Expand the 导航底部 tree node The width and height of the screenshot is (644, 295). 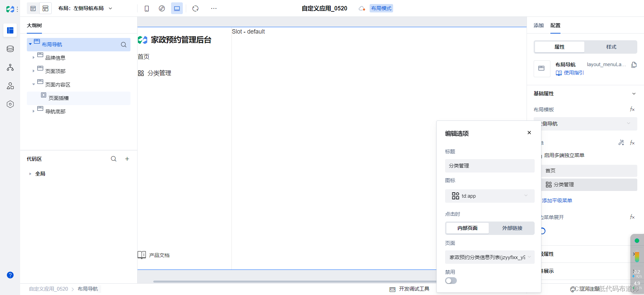[x=34, y=111]
